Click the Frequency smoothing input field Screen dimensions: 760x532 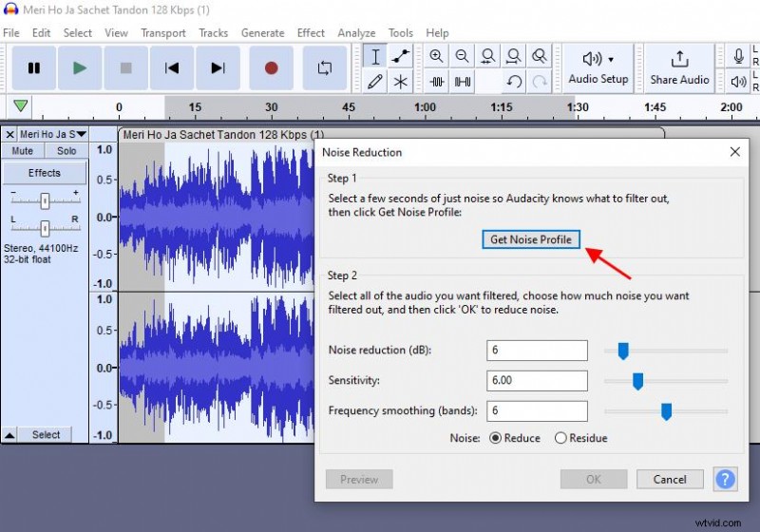pyautogui.click(x=537, y=410)
